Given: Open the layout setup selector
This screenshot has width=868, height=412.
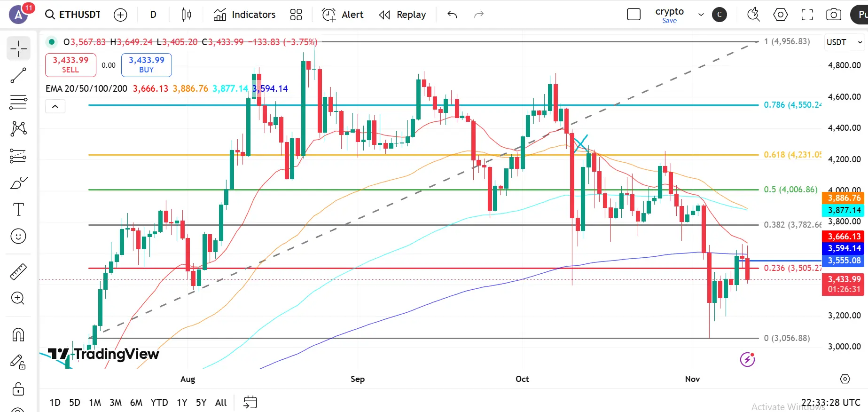Looking at the screenshot, I should pyautogui.click(x=634, y=15).
